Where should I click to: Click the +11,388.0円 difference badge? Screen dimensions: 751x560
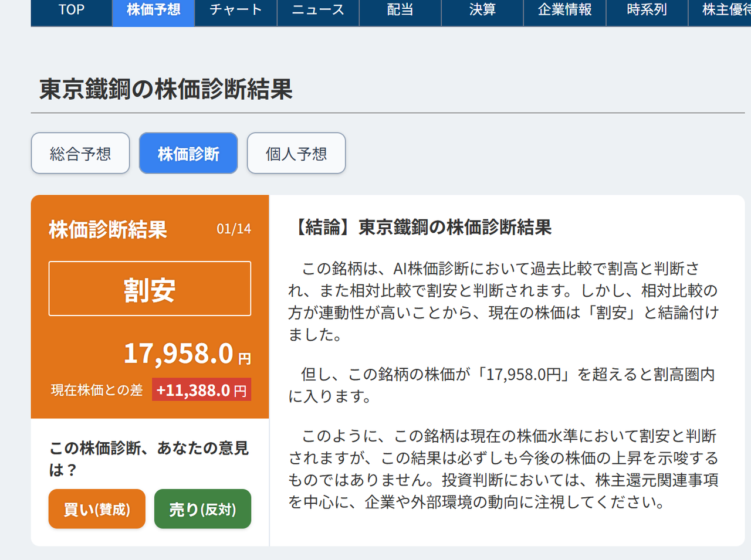(x=201, y=389)
